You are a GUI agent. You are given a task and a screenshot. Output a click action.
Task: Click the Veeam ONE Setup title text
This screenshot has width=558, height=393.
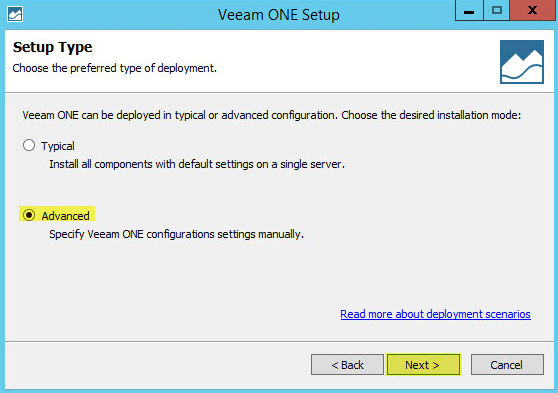coord(279,15)
